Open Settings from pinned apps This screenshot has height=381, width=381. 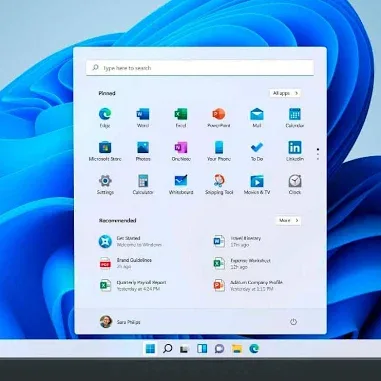pos(105,184)
